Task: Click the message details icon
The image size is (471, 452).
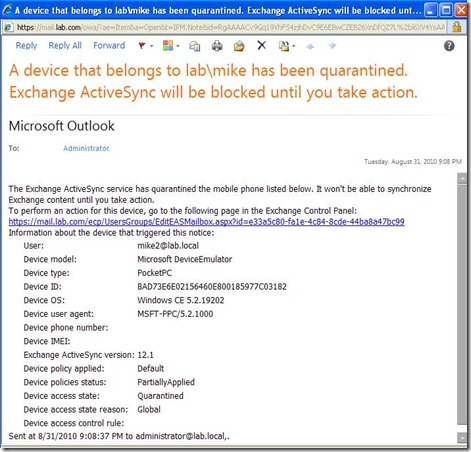Action: pyautogui.click(x=194, y=46)
